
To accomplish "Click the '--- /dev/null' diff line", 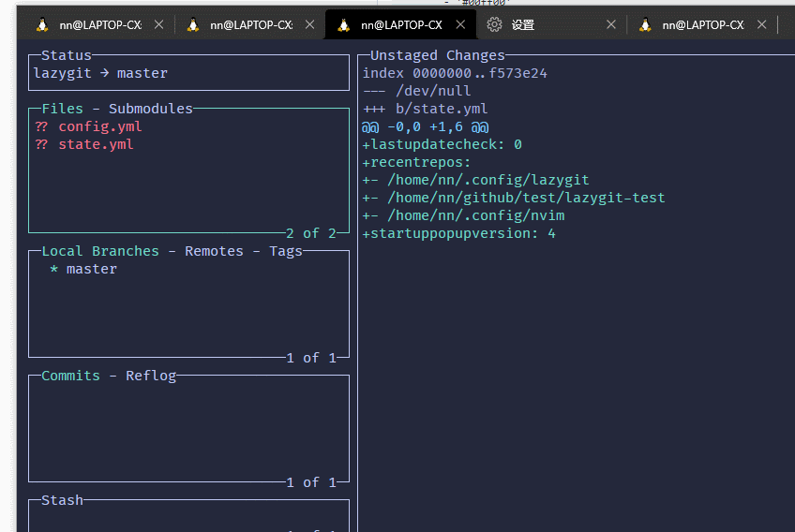I will [417, 91].
